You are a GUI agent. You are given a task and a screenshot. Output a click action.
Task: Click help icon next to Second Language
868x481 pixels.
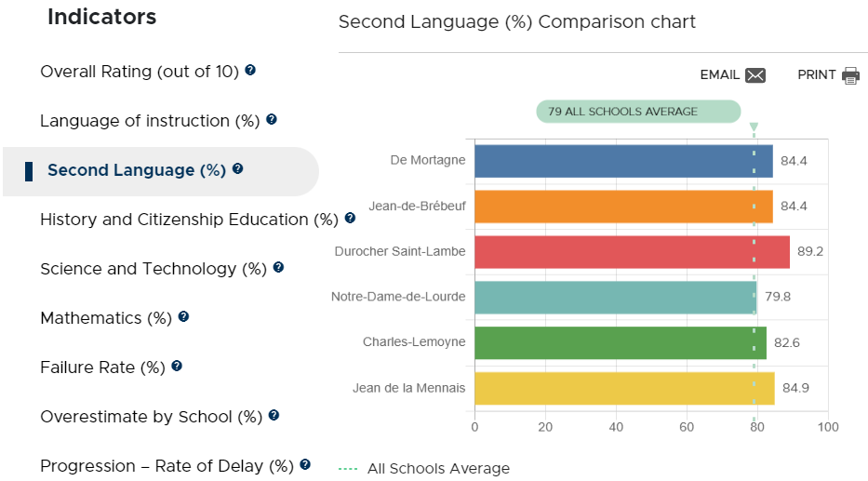click(x=237, y=168)
